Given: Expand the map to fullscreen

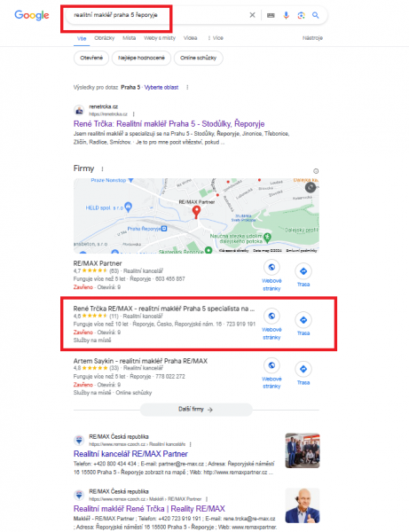Looking at the screenshot, I should [x=311, y=187].
